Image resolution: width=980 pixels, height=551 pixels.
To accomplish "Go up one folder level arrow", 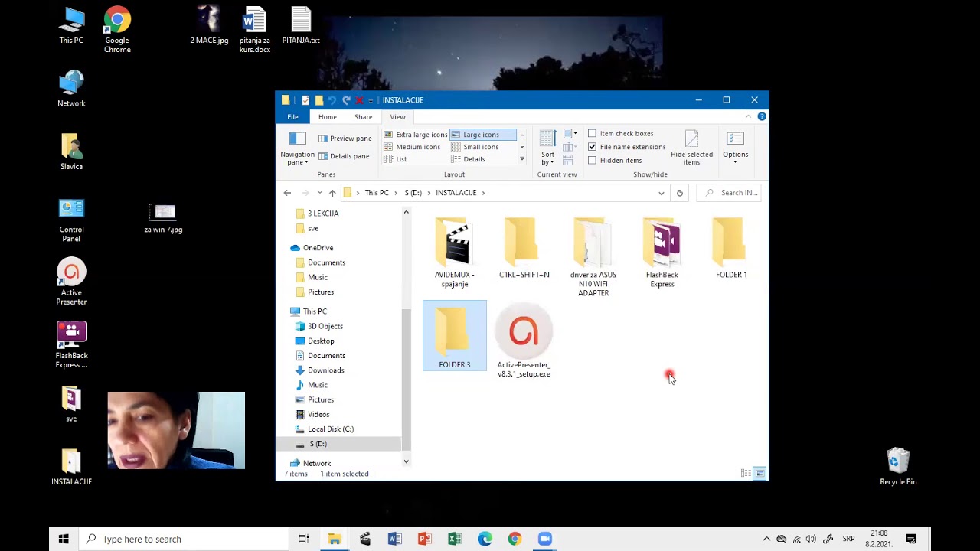I will [332, 193].
